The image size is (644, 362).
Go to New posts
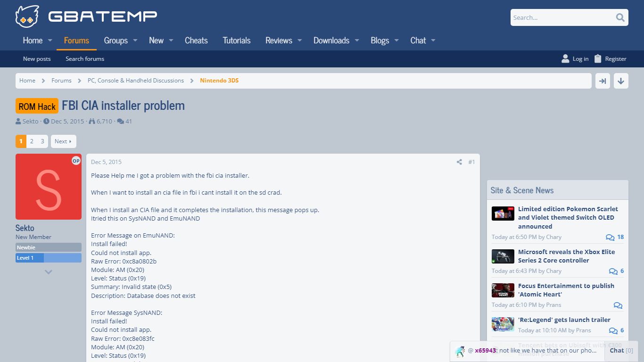(x=37, y=59)
